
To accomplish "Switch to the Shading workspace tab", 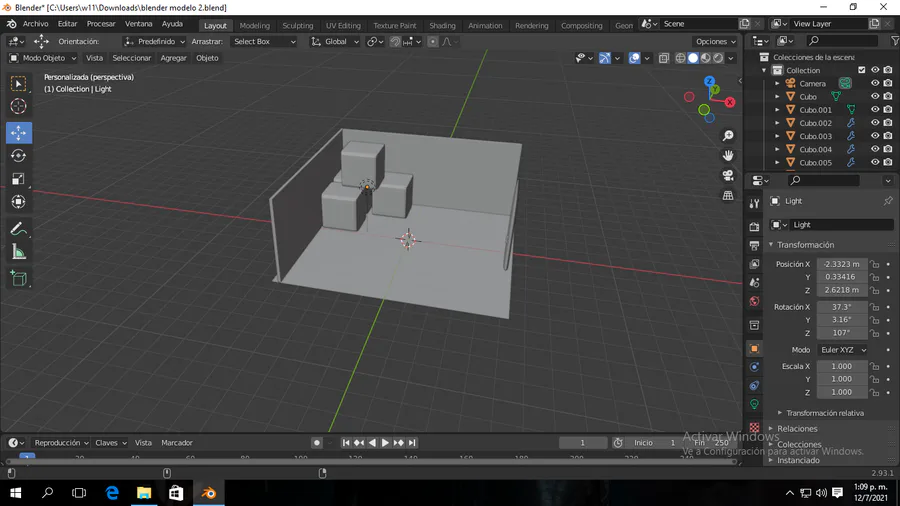I will (442, 25).
